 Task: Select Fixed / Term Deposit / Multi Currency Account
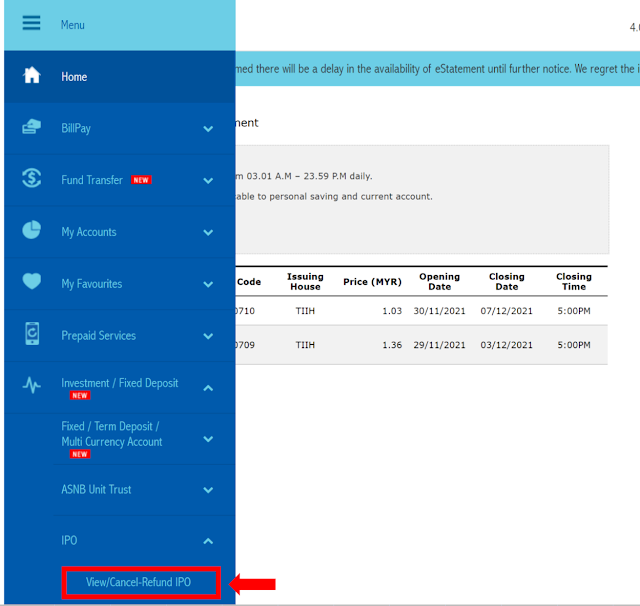pyautogui.click(x=112, y=434)
